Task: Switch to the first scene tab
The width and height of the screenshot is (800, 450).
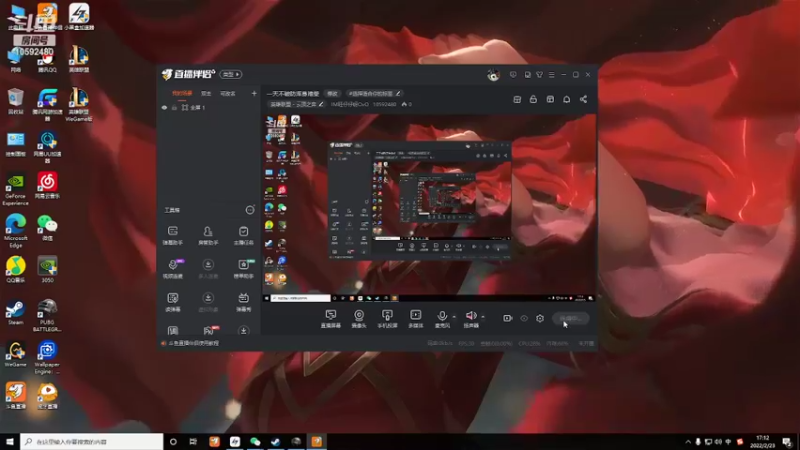Action: tap(182, 93)
